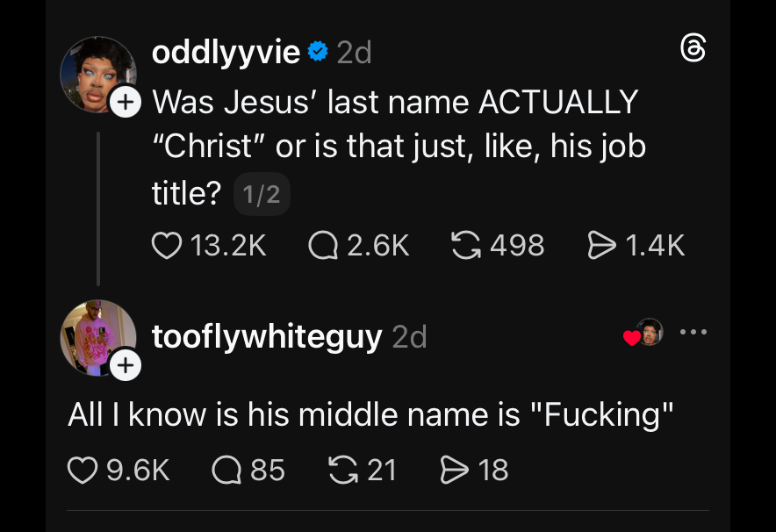Share oddlyyvie's post via send icon
Image resolution: width=776 pixels, height=532 pixels.
point(601,245)
